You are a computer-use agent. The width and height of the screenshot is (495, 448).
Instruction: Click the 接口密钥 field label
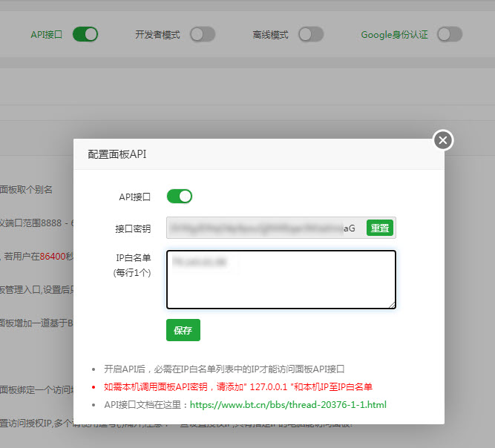point(133,228)
